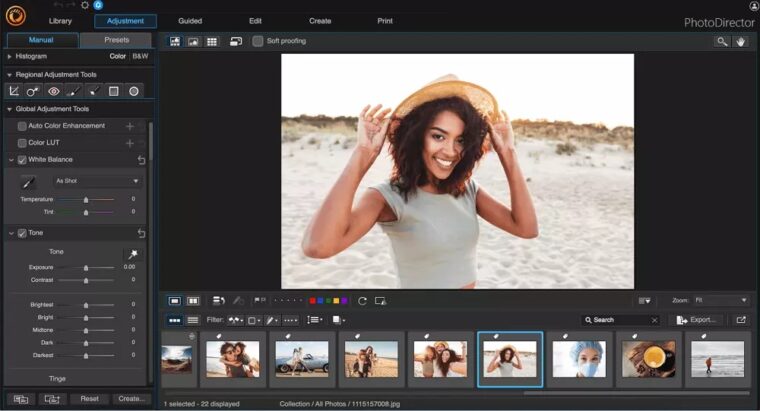Reset the Tone section
The height and width of the screenshot is (411, 760).
[141, 233]
